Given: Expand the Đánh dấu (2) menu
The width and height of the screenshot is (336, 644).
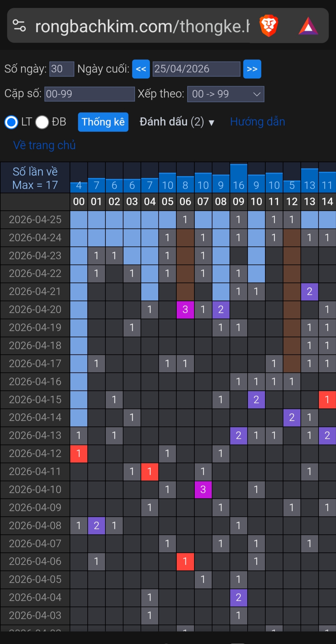Looking at the screenshot, I should tap(177, 122).
